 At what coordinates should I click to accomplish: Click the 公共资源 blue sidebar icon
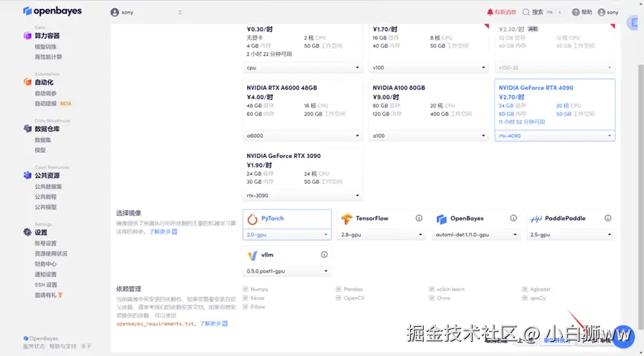(x=28, y=176)
